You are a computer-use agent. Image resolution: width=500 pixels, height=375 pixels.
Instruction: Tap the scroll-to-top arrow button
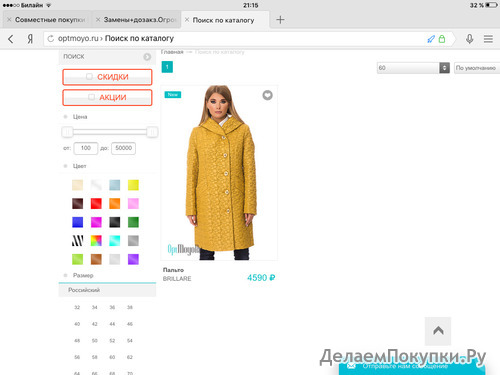(438, 331)
